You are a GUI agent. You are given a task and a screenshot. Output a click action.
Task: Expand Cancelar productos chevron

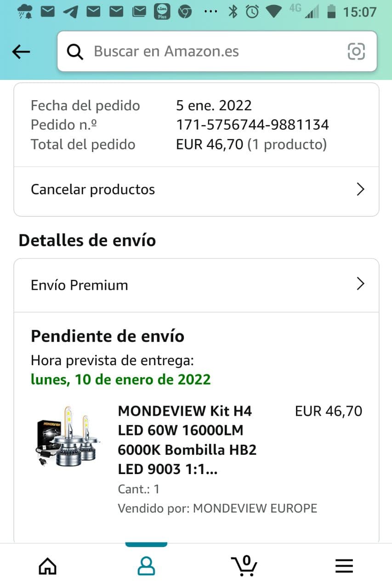tap(360, 190)
